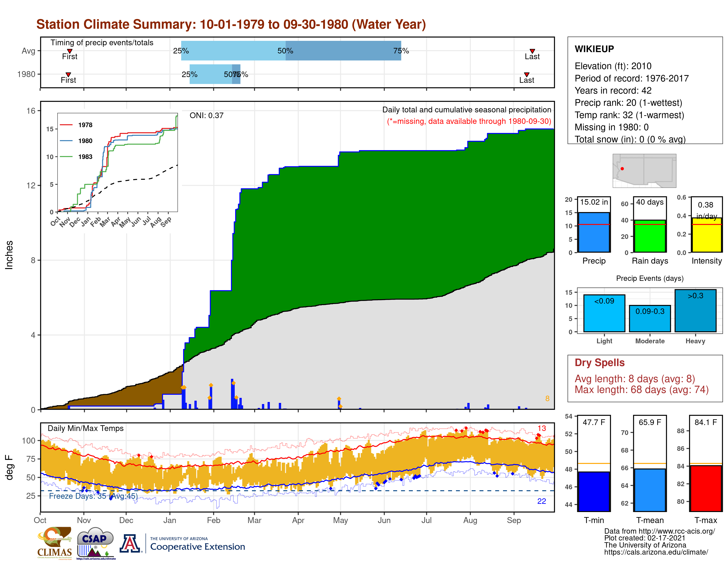Click the 40 days value label

(x=650, y=202)
